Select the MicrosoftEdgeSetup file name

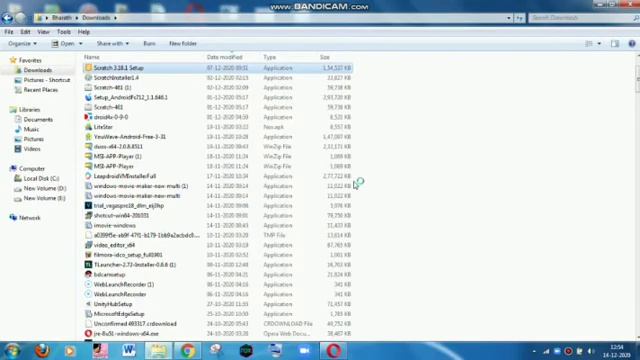pyautogui.click(x=119, y=314)
